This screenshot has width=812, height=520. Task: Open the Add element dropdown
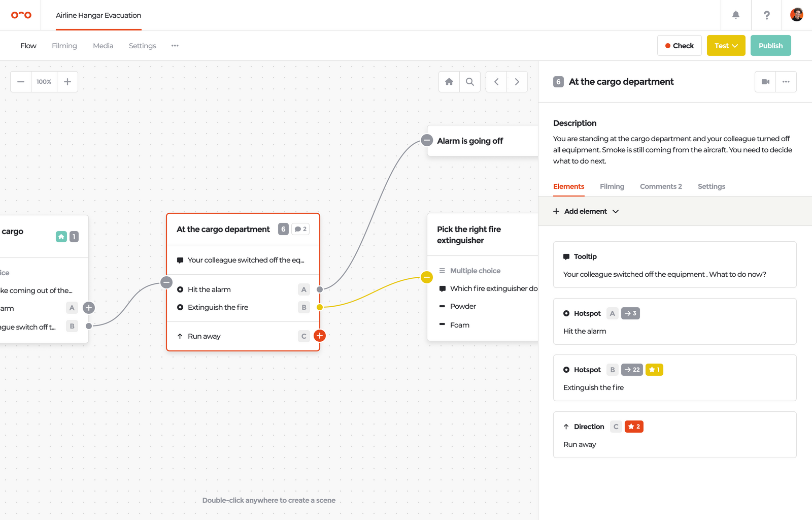586,211
